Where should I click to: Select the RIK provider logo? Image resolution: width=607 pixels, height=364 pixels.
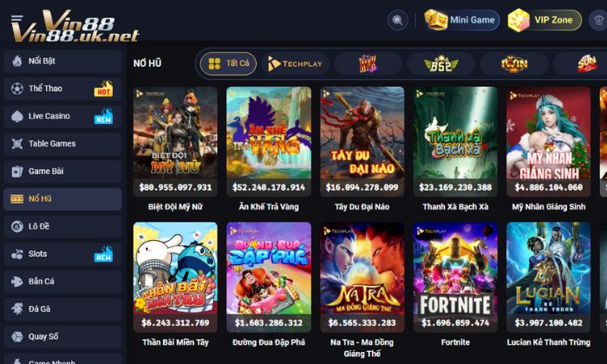click(x=368, y=64)
